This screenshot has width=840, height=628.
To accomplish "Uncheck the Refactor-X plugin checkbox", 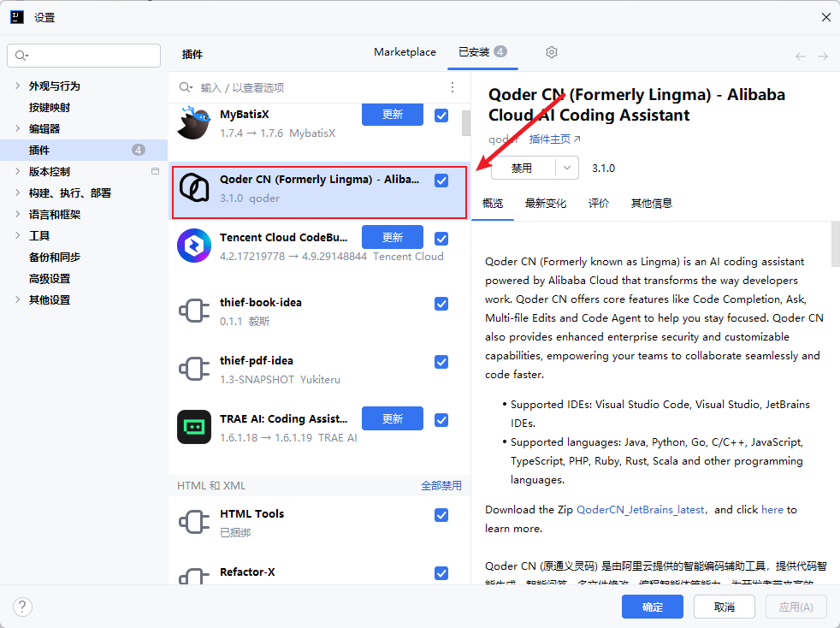I will click(x=441, y=573).
